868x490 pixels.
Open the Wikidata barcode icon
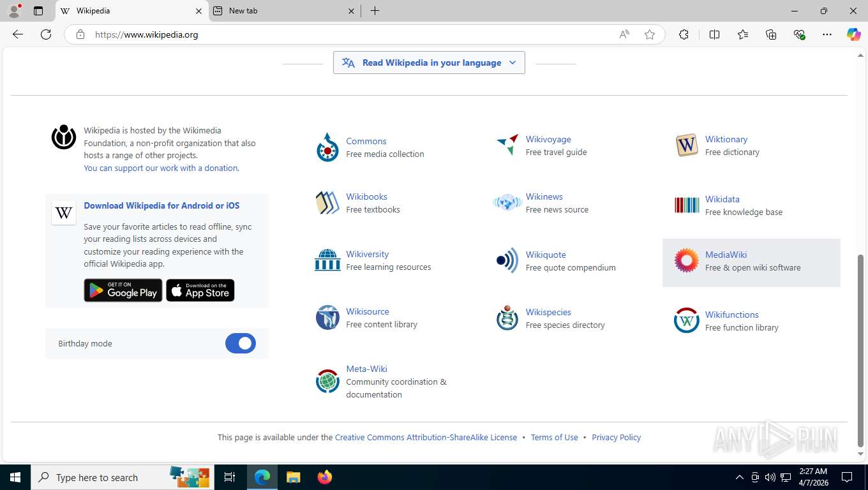coord(687,205)
